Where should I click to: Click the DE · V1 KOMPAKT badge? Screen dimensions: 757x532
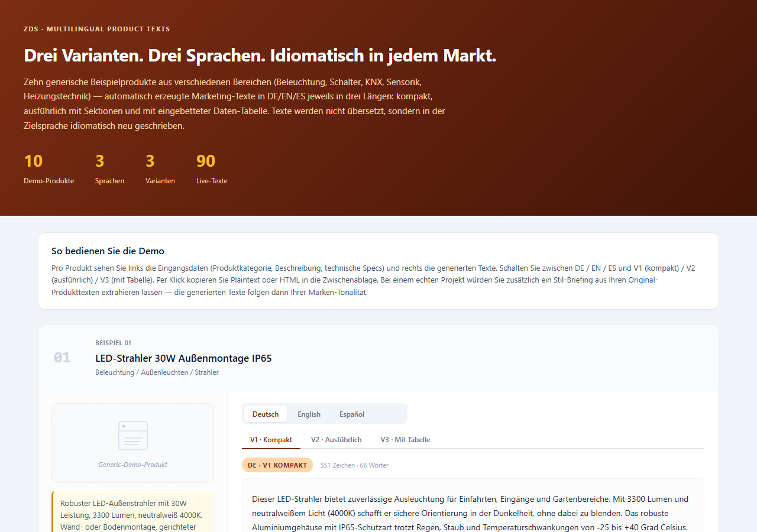pos(277,465)
